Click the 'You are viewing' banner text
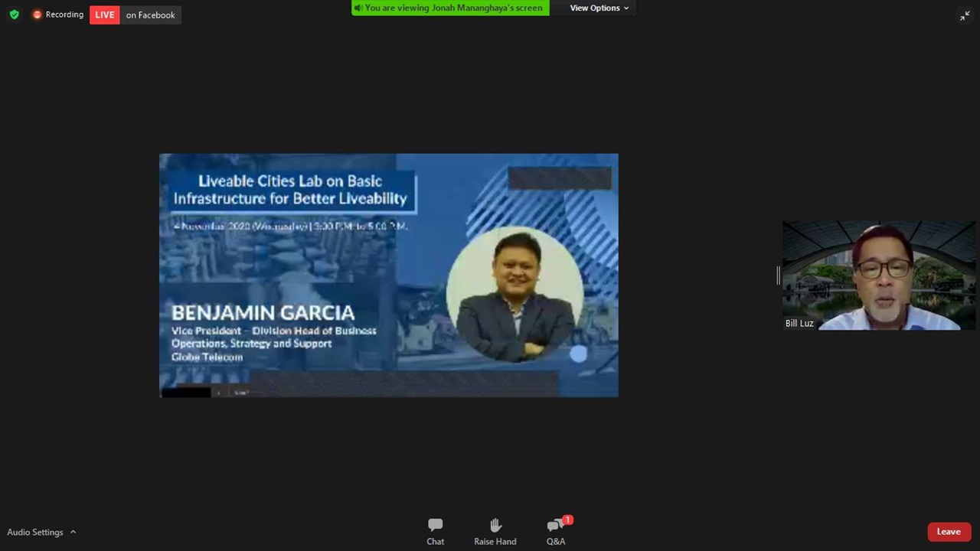Viewport: 980px width, 551px height. pyautogui.click(x=454, y=8)
